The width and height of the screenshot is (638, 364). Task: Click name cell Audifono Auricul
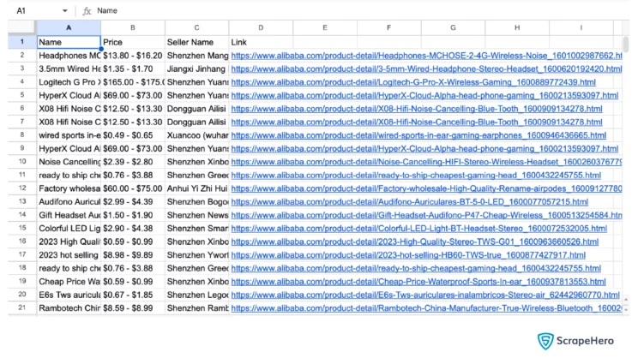69,202
